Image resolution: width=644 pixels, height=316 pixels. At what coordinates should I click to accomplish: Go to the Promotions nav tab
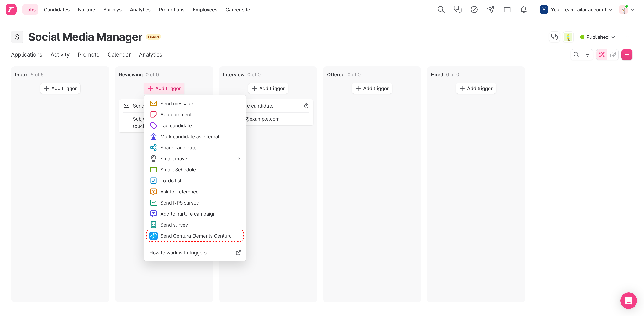(x=172, y=9)
